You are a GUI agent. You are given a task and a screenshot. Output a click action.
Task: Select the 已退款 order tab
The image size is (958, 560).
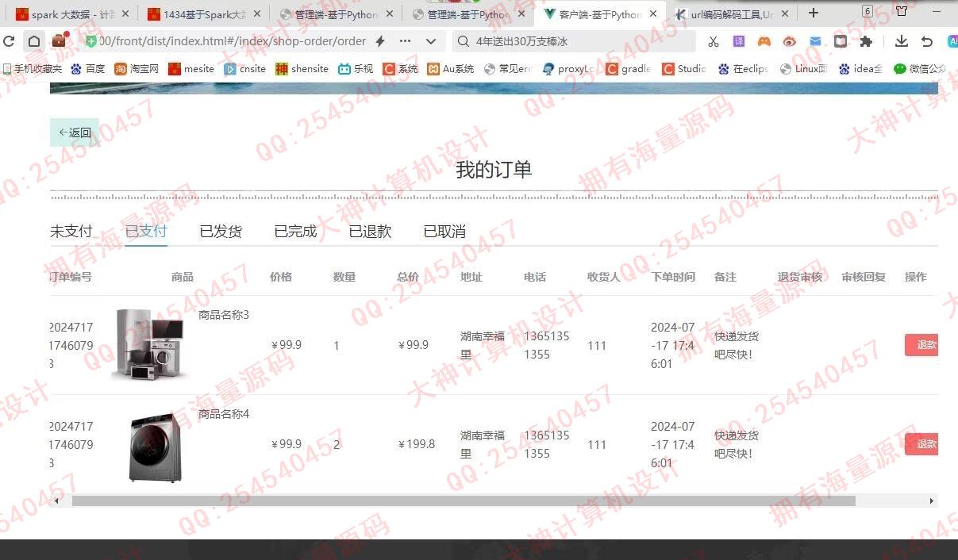(x=370, y=231)
